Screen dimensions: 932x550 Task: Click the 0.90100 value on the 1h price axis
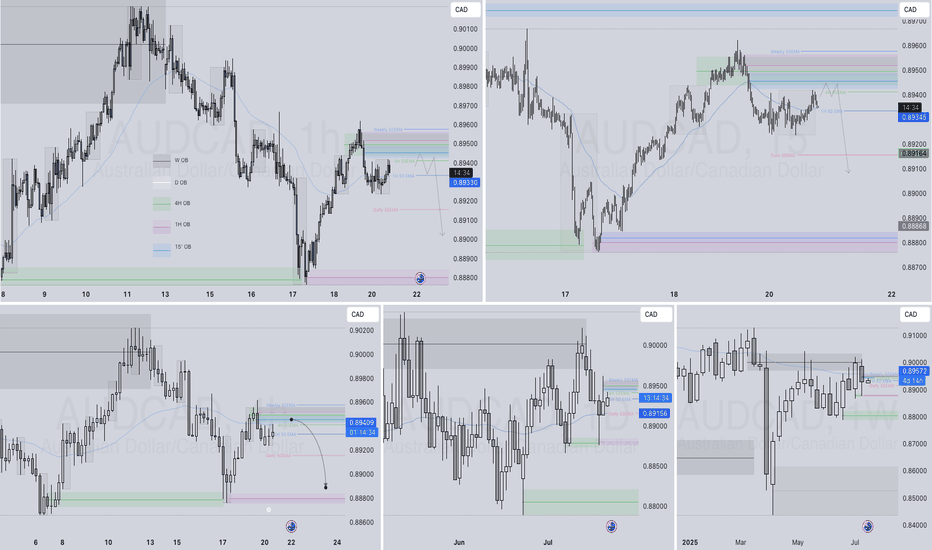click(465, 29)
